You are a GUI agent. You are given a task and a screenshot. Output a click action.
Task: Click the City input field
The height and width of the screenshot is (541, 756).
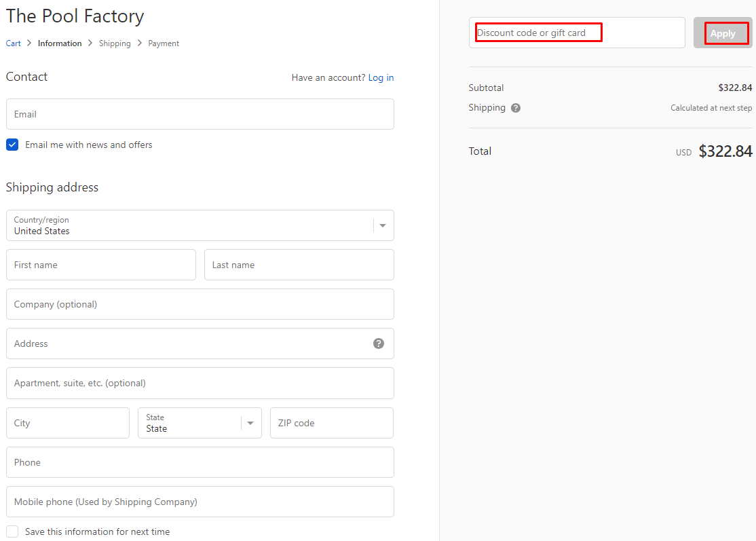67,423
